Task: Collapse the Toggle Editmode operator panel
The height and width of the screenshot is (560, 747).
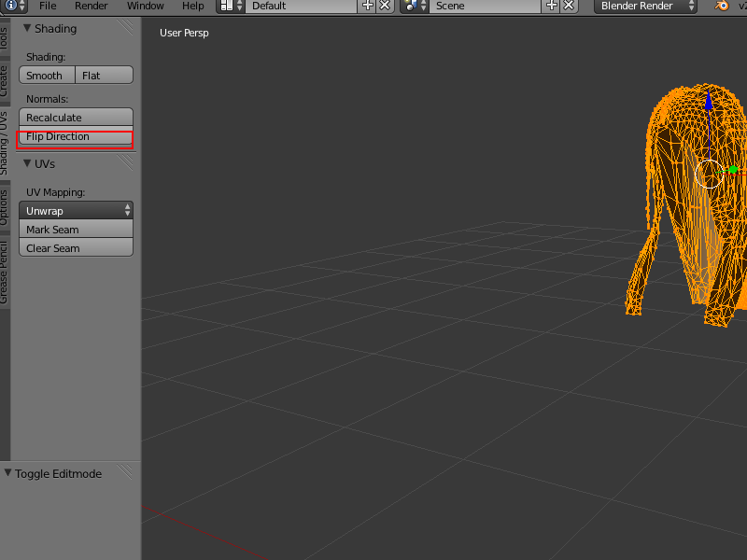Action: pos(8,473)
